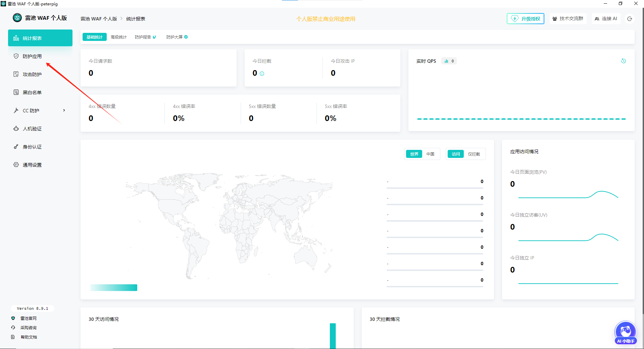
Task: Click the teal bar in 30 天访问情况 chart
Action: coord(333,336)
